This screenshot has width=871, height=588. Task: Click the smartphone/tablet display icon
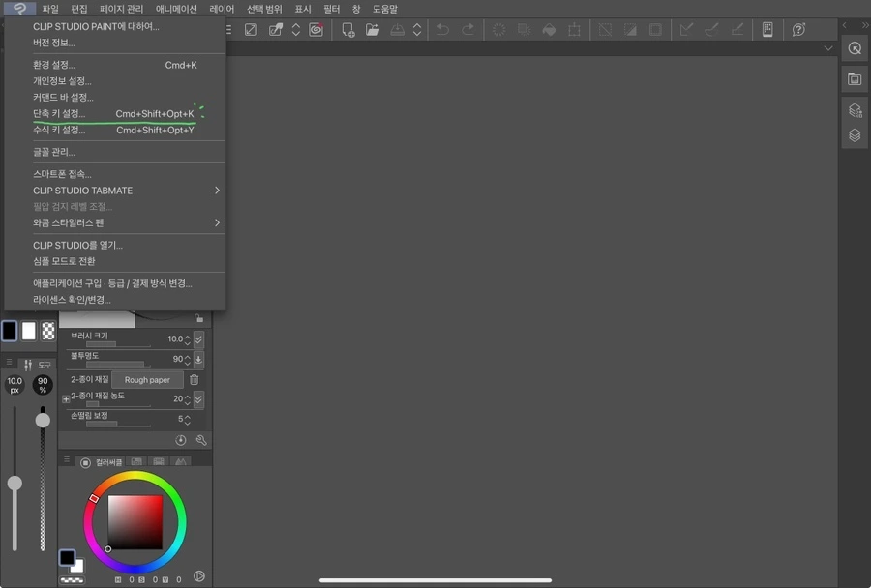(x=767, y=29)
